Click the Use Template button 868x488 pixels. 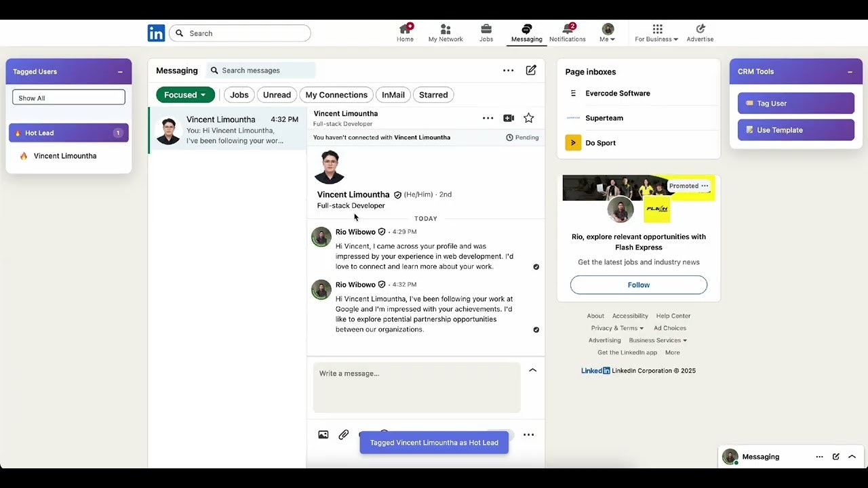(x=796, y=129)
